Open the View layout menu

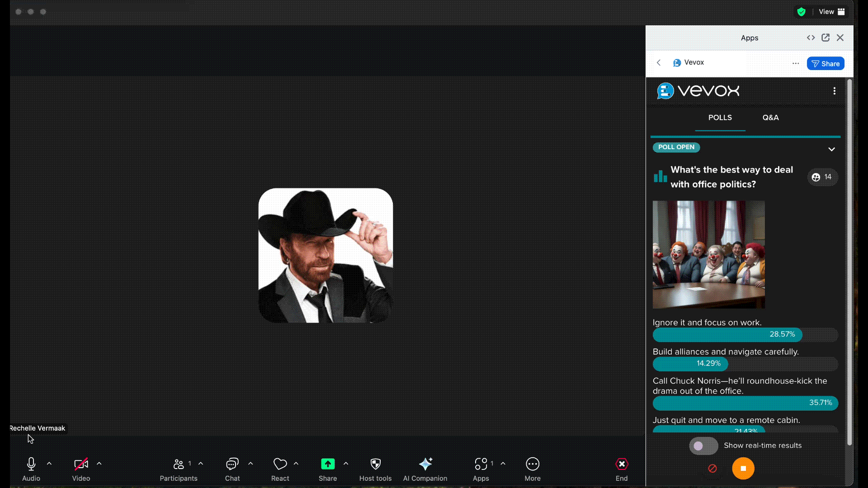coord(832,12)
